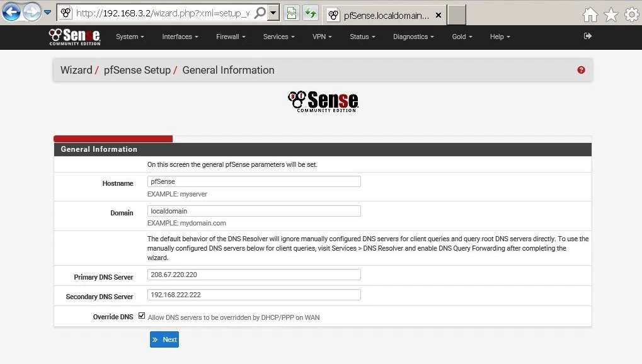Click the Primary DNS Server field

[x=254, y=275]
